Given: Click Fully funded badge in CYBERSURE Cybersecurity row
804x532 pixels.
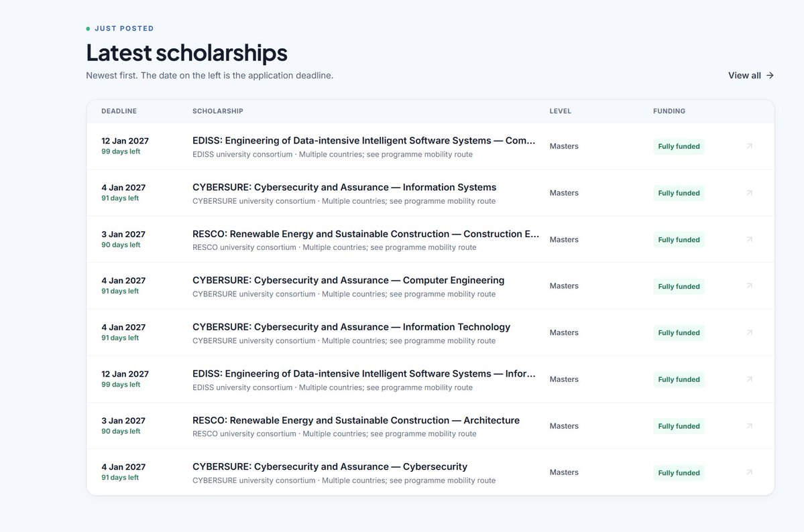Looking at the screenshot, I should [x=679, y=473].
